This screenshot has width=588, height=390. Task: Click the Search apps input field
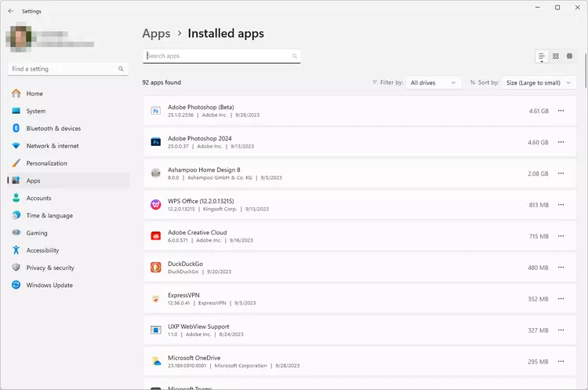(221, 56)
